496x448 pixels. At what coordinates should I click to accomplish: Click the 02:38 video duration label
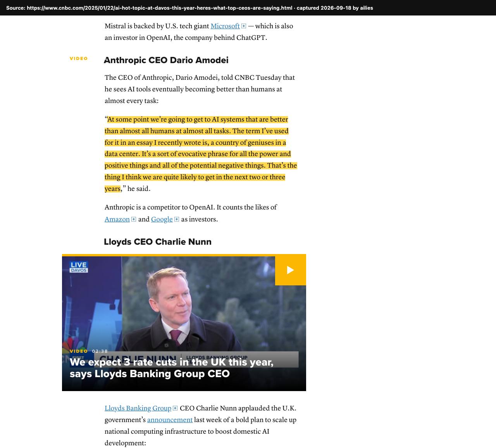point(100,351)
